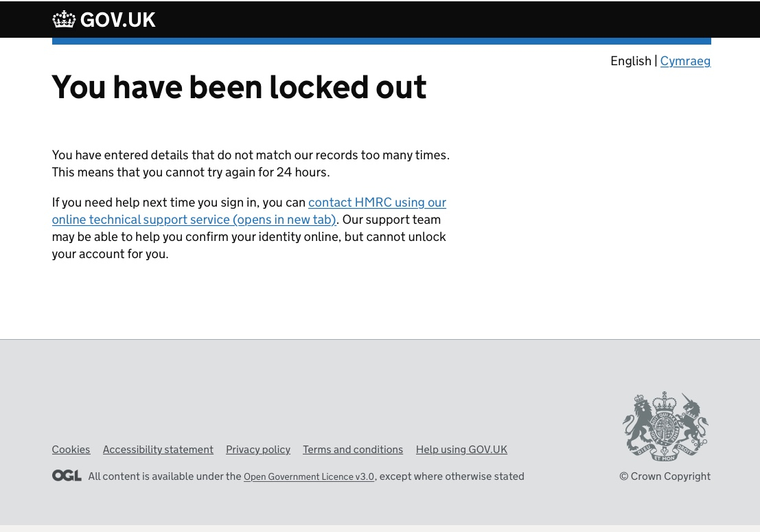Select the English language option
This screenshot has height=532, width=760.
coord(630,61)
